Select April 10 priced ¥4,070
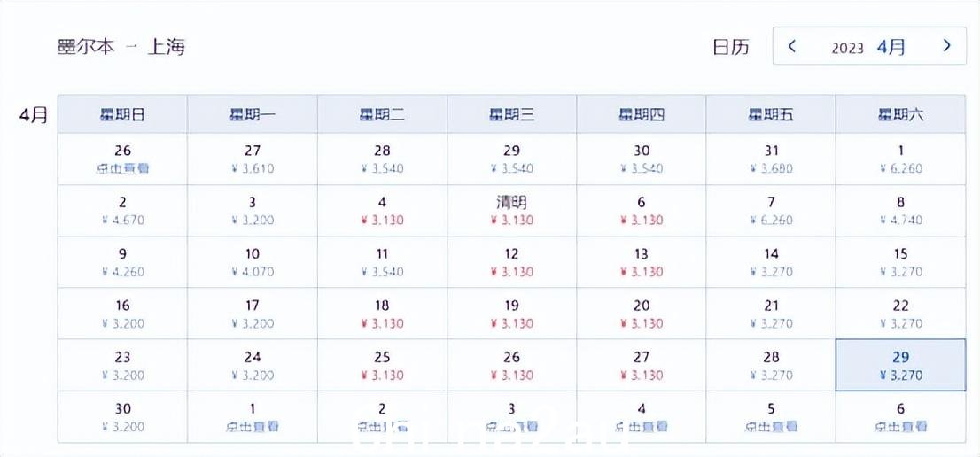Image resolution: width=980 pixels, height=457 pixels. click(252, 262)
